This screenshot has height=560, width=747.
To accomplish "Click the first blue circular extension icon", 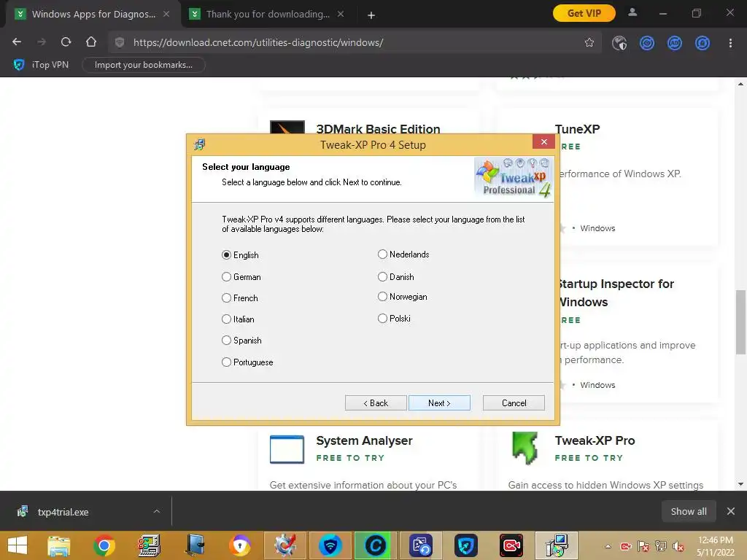I will tap(646, 43).
